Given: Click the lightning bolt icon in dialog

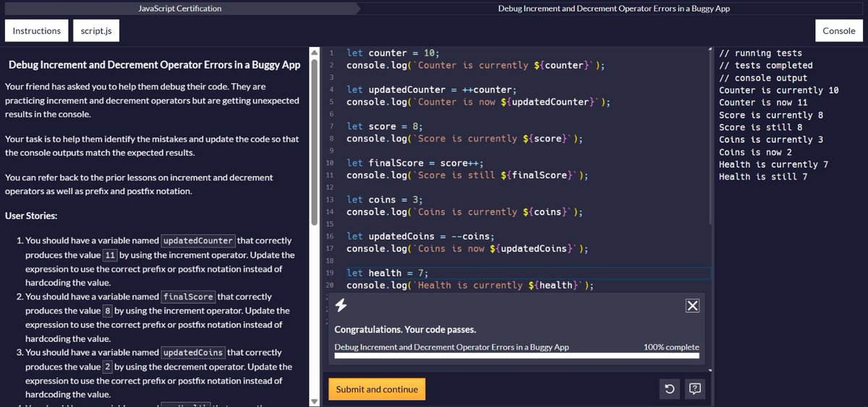Looking at the screenshot, I should coord(340,306).
